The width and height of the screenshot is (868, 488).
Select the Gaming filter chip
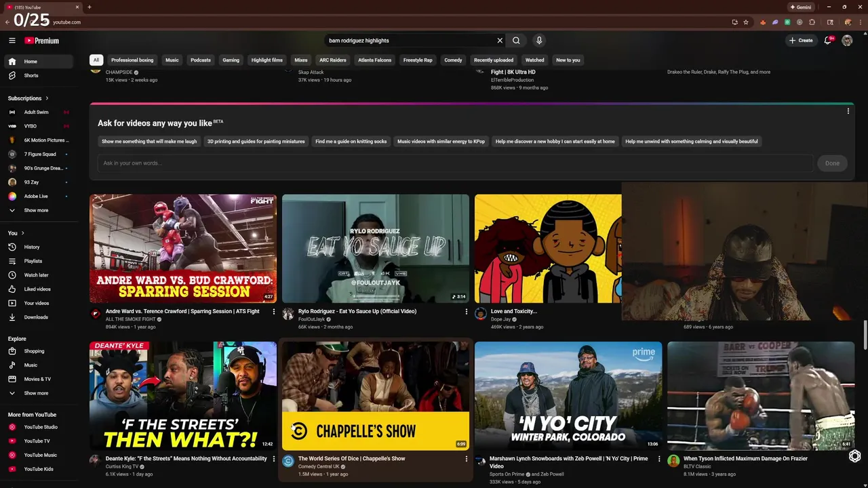[231, 60]
